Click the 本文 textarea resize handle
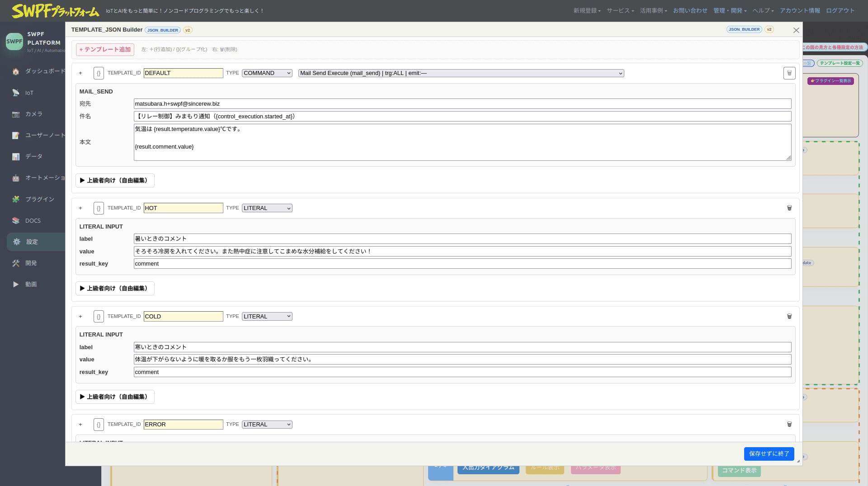868x486 pixels. click(x=788, y=158)
